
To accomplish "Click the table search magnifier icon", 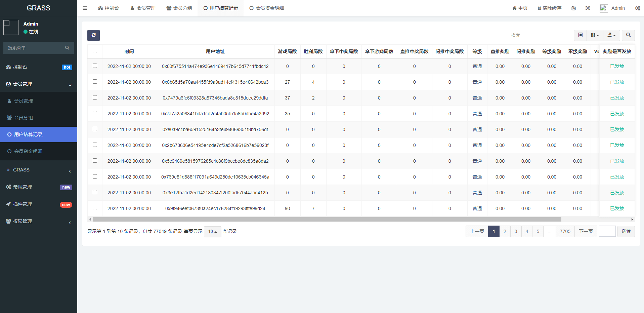I will (628, 35).
